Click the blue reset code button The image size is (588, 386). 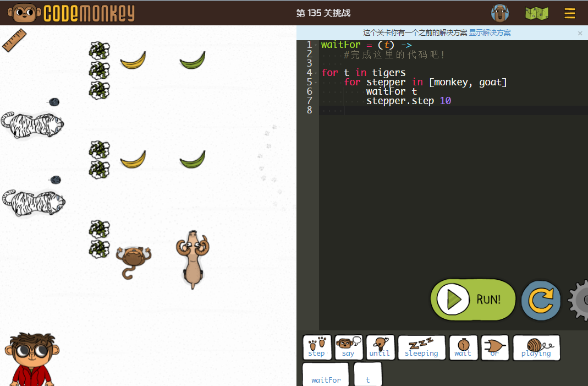(x=541, y=301)
